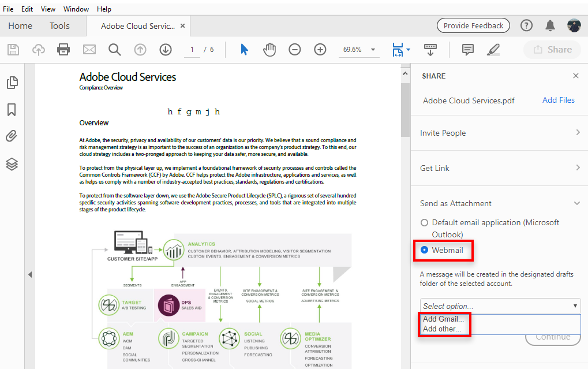Zoom in with the plus icon
The width and height of the screenshot is (588, 369).
(320, 50)
